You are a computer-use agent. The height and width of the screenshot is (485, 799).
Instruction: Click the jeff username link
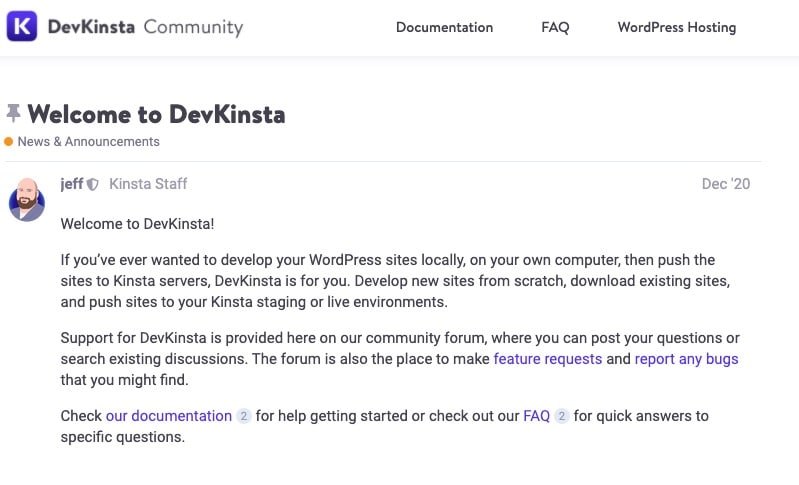(71, 184)
